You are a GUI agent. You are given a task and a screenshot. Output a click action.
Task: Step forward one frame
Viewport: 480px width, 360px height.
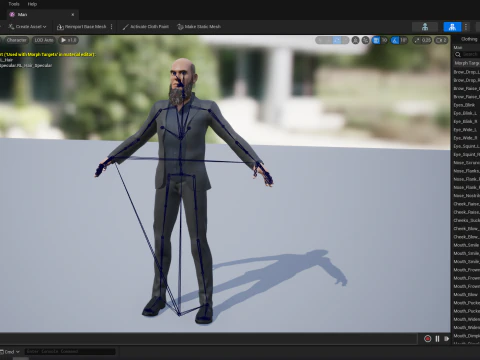(x=446, y=339)
